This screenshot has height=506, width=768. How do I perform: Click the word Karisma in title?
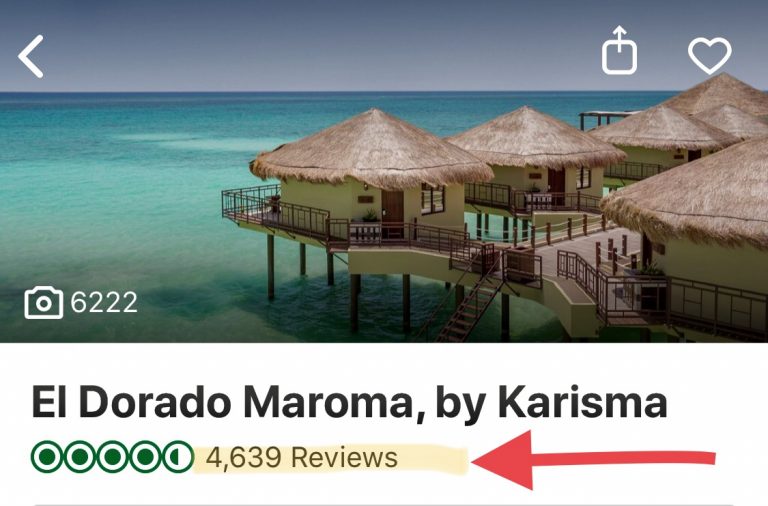[x=582, y=403]
